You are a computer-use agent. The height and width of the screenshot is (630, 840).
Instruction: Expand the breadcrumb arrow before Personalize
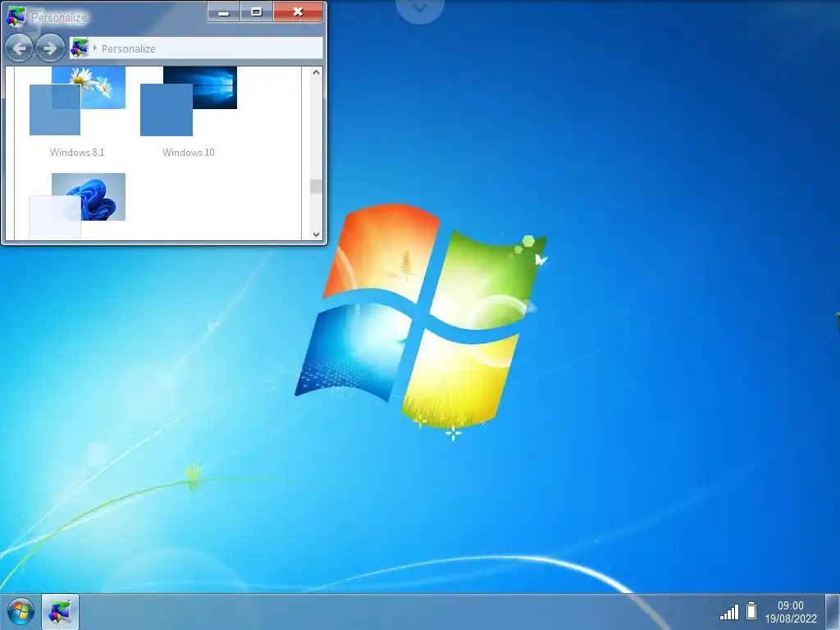click(x=95, y=48)
